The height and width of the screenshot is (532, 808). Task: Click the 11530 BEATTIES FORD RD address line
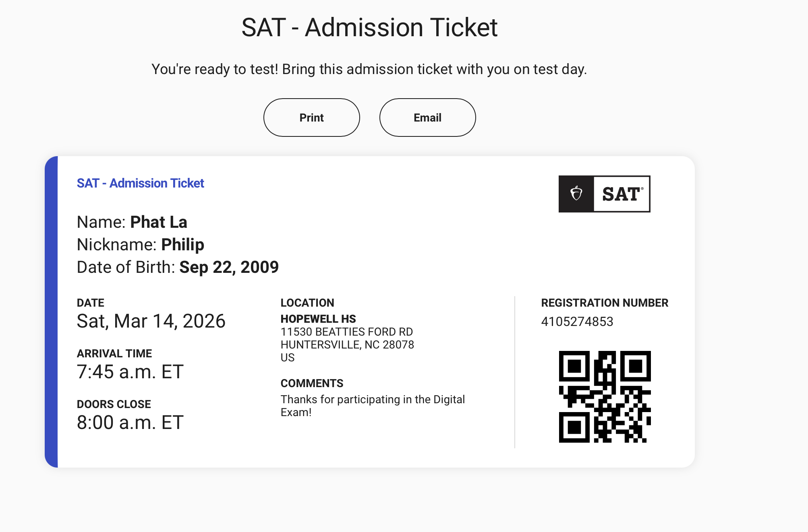click(346, 332)
